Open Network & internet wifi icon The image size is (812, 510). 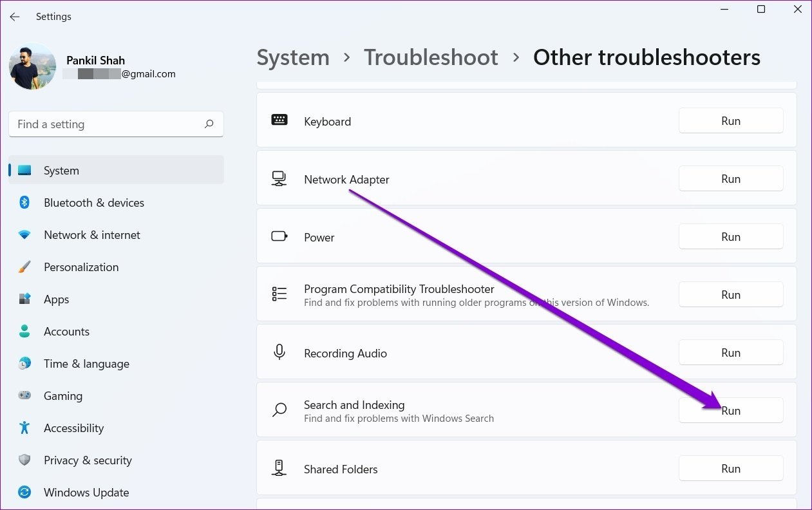(24, 235)
